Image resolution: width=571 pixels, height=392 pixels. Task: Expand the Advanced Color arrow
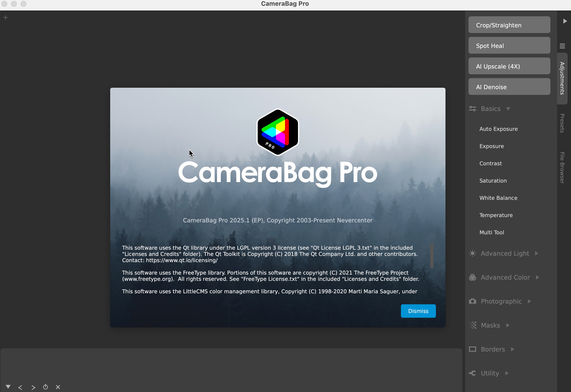pyautogui.click(x=537, y=277)
